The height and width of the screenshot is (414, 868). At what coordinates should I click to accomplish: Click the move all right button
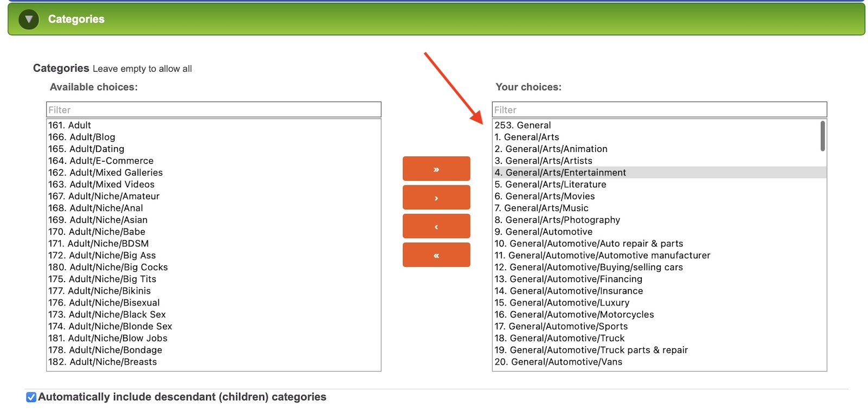(x=436, y=169)
